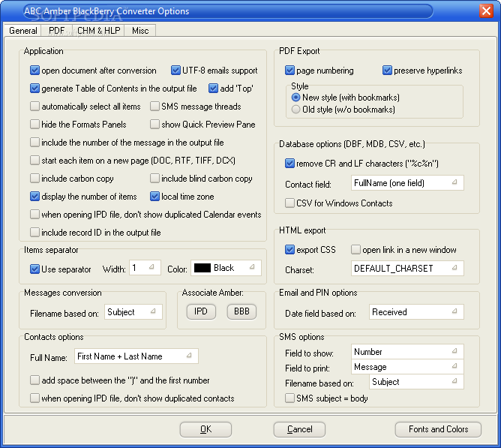Open Fonts and Colors settings
This screenshot has height=448, width=501.
point(438,429)
